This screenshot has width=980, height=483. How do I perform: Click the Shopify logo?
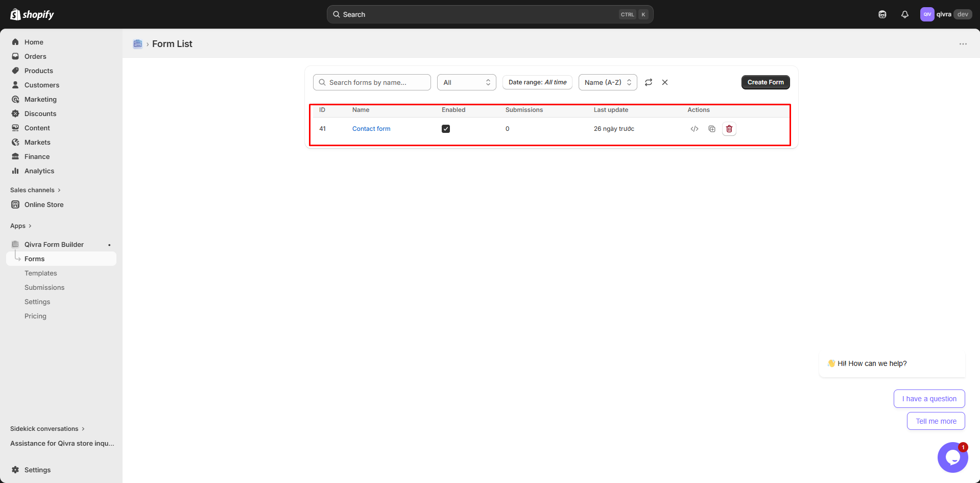point(32,14)
